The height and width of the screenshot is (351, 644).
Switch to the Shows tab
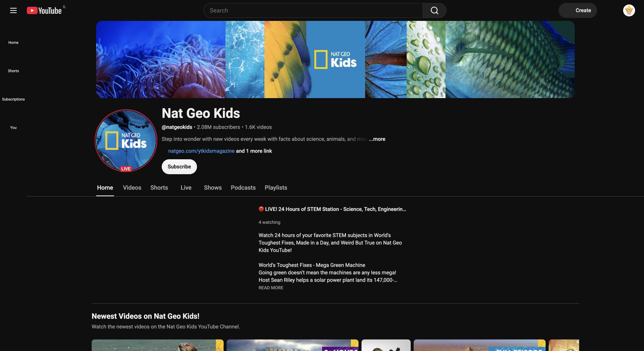[213, 188]
